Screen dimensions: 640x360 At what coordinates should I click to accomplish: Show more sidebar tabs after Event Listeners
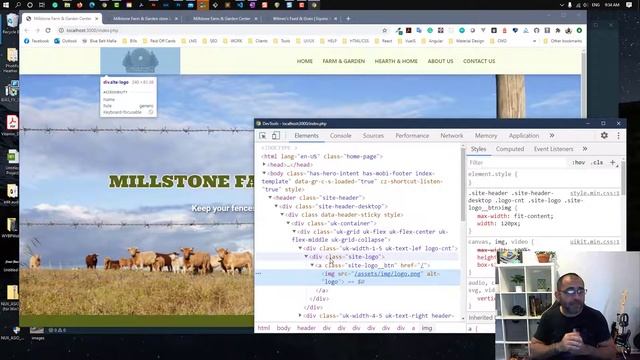pos(585,149)
